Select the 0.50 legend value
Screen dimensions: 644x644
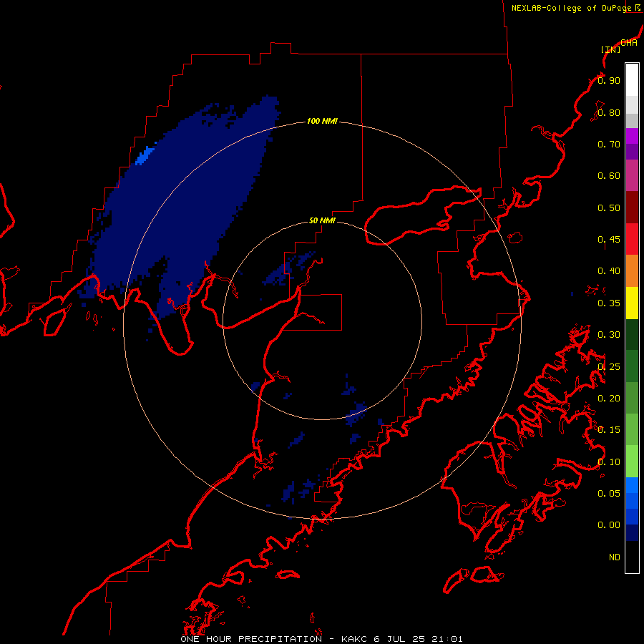coord(609,208)
